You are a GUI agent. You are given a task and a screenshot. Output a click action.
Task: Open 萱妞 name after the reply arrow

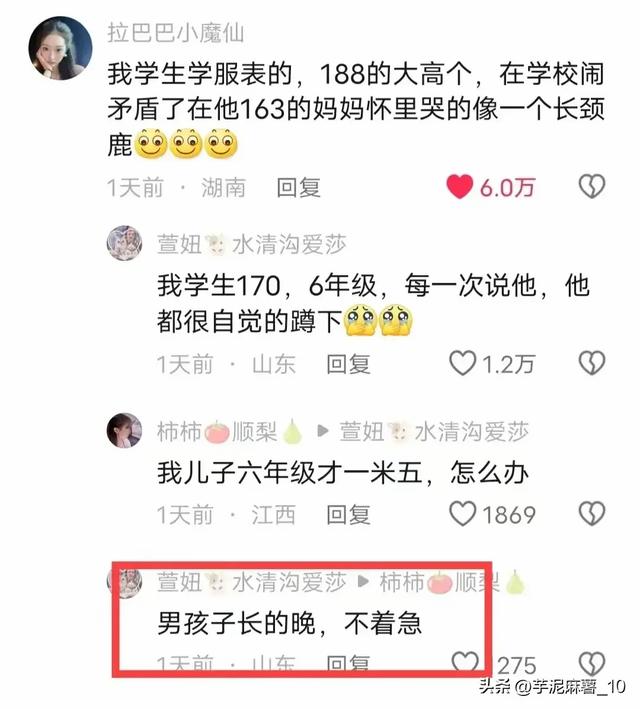point(434,431)
